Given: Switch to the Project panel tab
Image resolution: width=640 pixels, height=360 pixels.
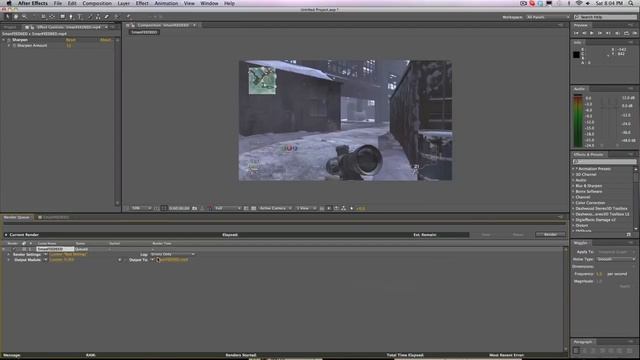Looking at the screenshot, I should [10, 27].
